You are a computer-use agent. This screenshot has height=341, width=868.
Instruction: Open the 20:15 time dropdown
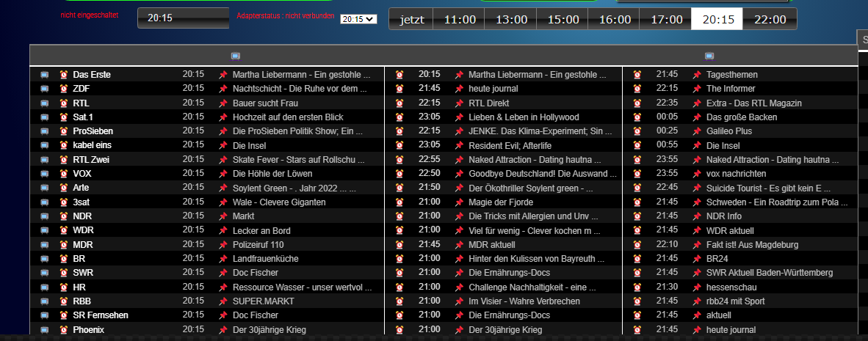tap(358, 19)
